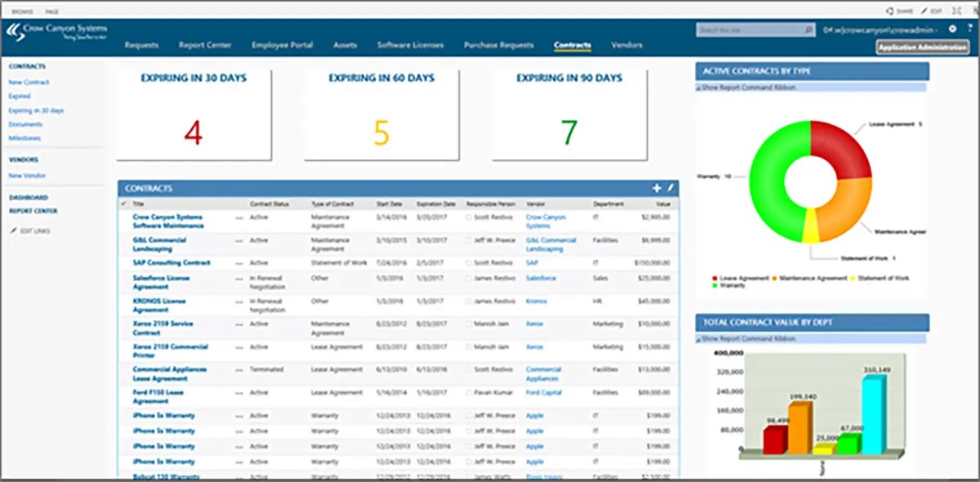The height and width of the screenshot is (482, 980).
Task: Open the Expiring in 60 Days tile
Action: click(381, 114)
